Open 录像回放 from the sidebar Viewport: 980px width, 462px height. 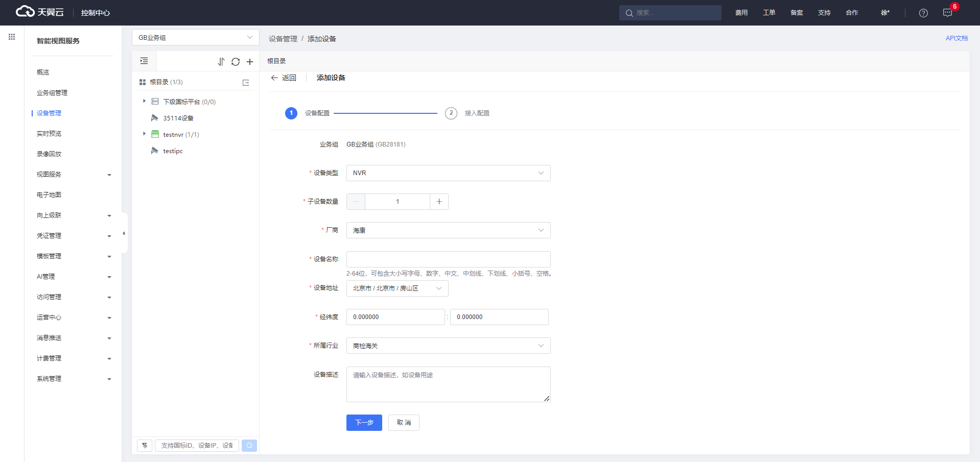click(49, 154)
